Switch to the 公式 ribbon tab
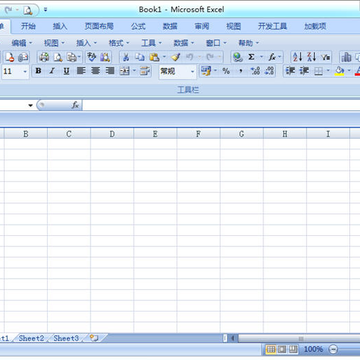360x360 pixels. [x=138, y=26]
